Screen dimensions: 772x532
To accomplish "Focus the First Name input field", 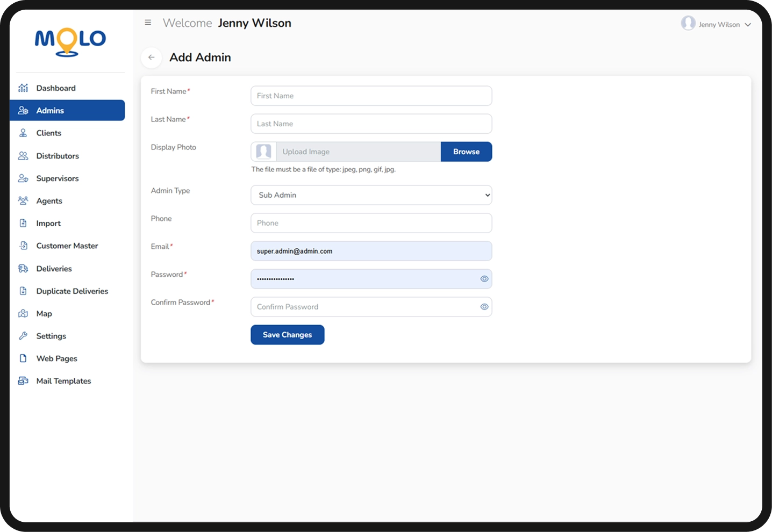I will (371, 96).
